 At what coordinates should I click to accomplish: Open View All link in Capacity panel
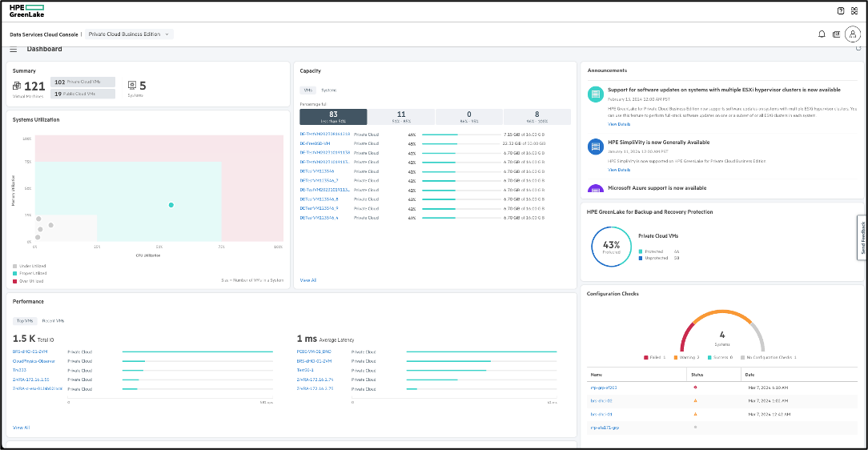(x=308, y=280)
